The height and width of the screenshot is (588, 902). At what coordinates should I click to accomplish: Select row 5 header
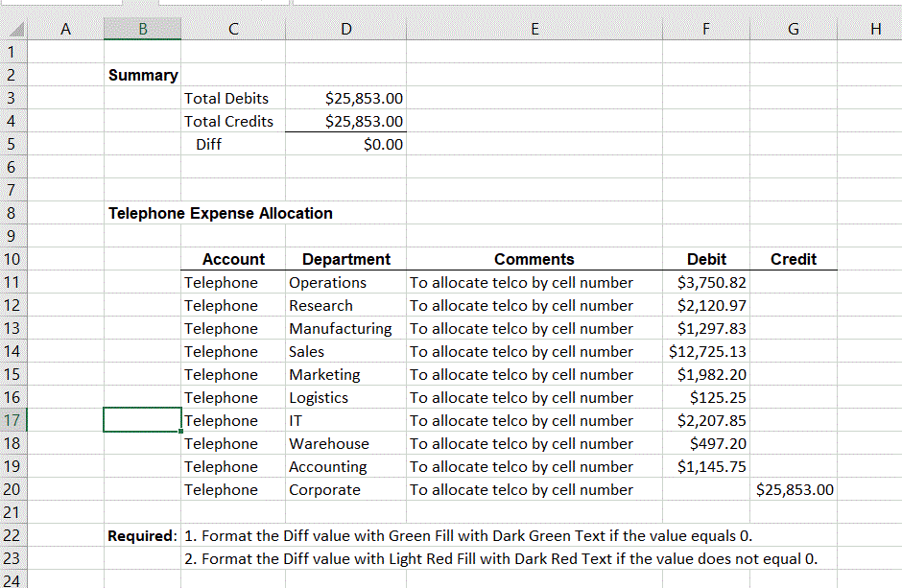tap(12, 144)
